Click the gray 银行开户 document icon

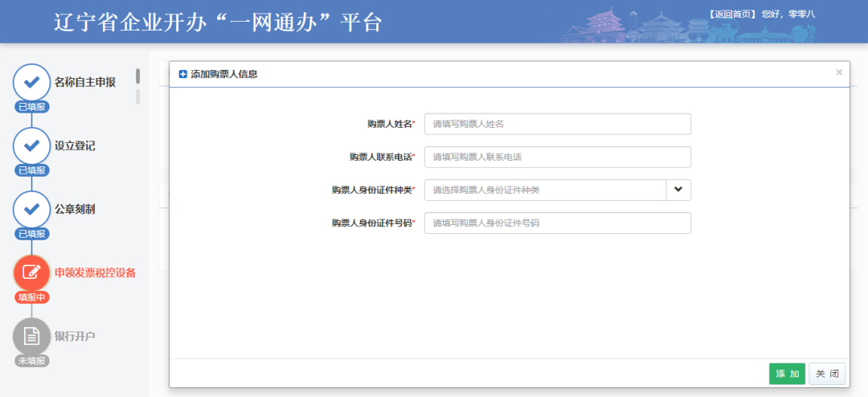click(31, 336)
